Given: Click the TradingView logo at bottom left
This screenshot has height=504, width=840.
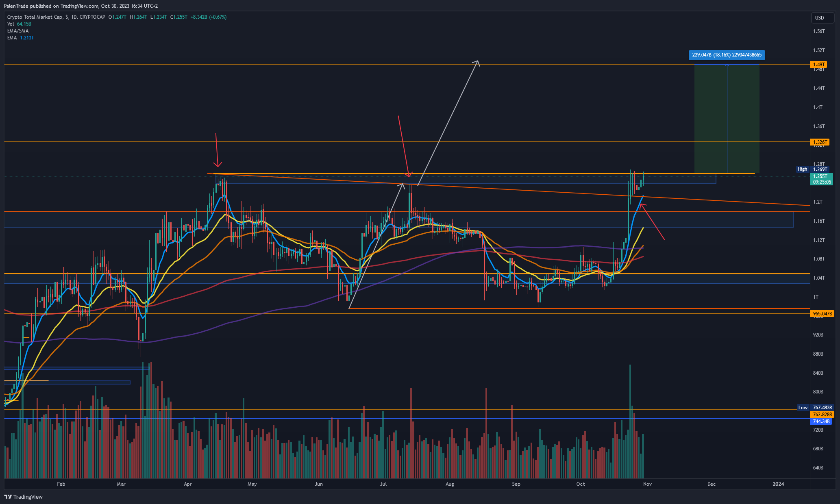Looking at the screenshot, I should pyautogui.click(x=23, y=497).
